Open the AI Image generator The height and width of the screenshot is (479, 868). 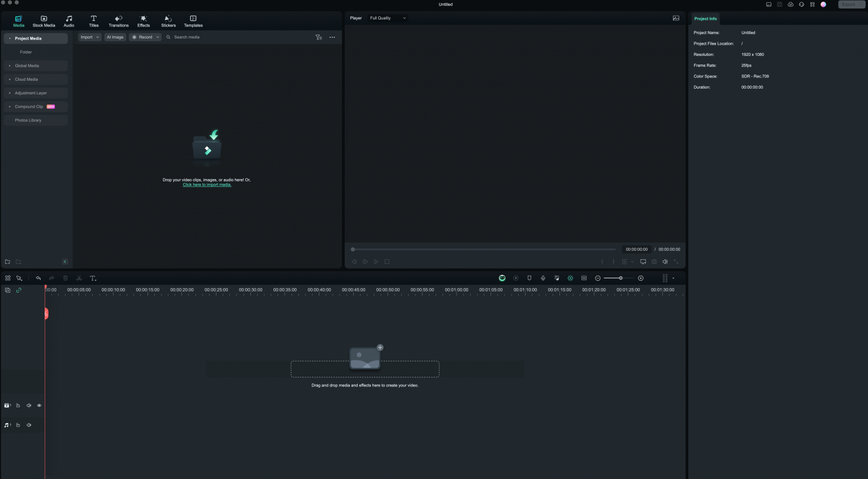coord(115,37)
